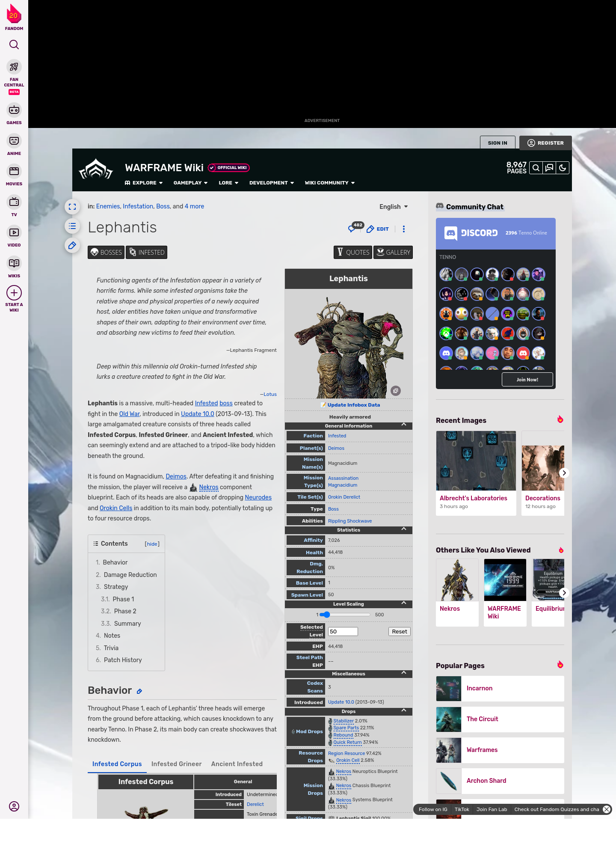Switch to the Infested Grineer tab
Screen dimensions: 616x856
pos(176,764)
